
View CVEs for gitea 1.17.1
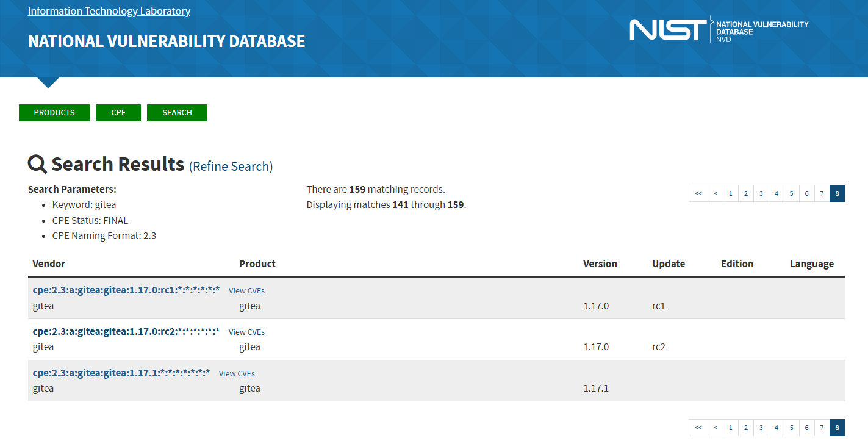pos(237,374)
